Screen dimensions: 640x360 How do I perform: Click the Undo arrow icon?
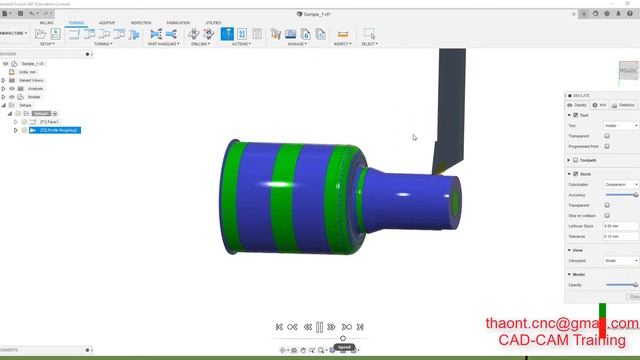click(x=31, y=13)
